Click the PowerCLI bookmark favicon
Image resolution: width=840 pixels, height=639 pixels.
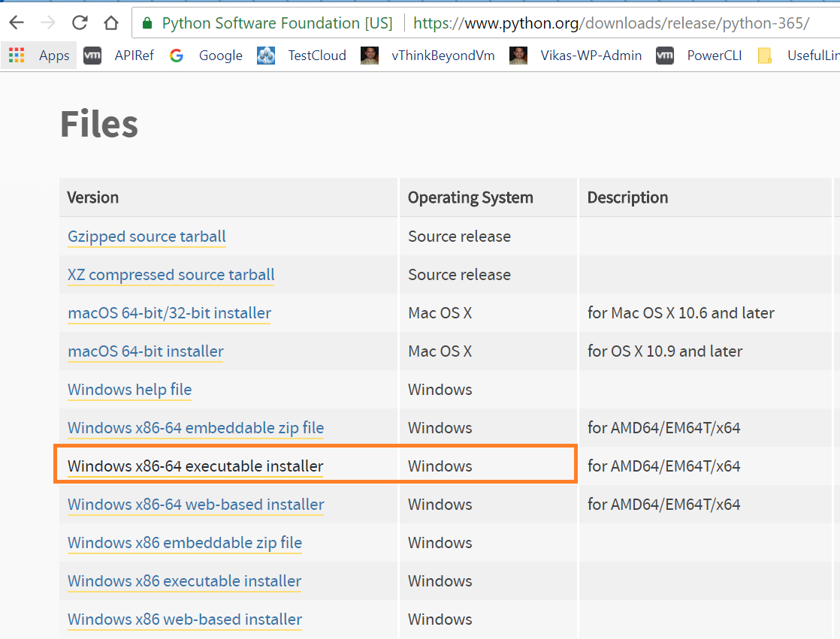click(x=665, y=55)
